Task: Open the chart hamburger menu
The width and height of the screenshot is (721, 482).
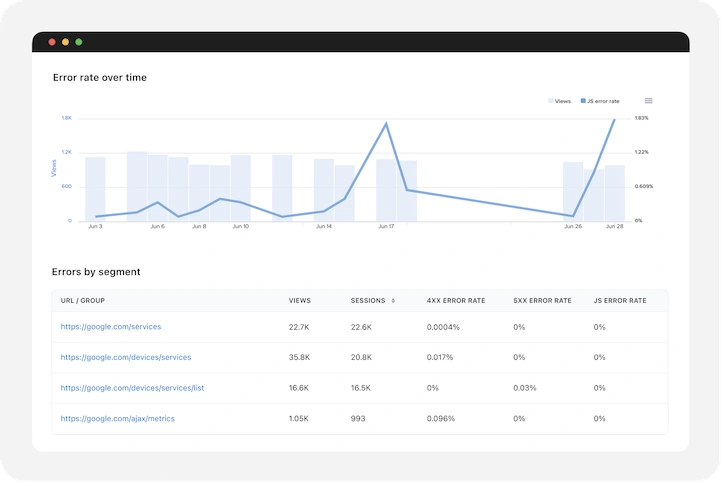Action: 648,101
